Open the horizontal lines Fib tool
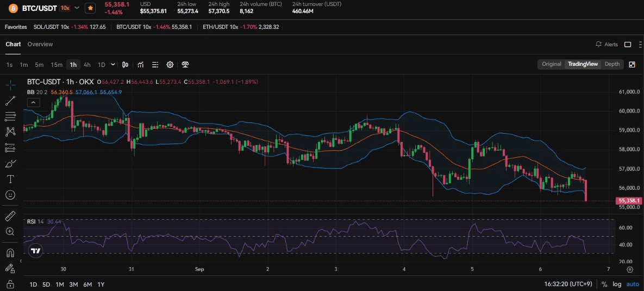644x291 pixels. (x=10, y=116)
